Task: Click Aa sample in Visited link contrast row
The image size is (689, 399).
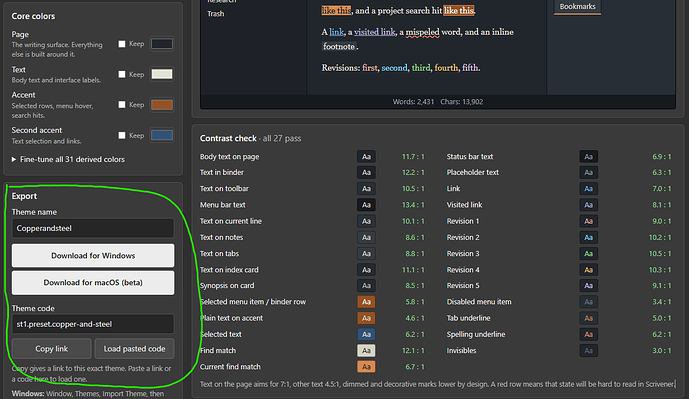Action: click(x=588, y=205)
